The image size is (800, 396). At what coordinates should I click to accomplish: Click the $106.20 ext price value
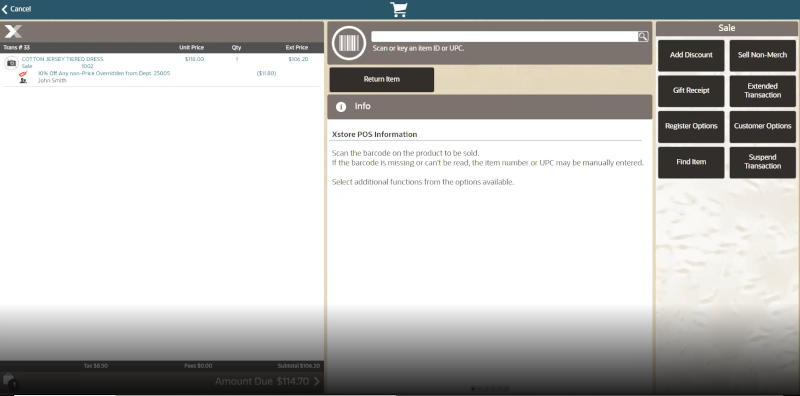point(298,59)
